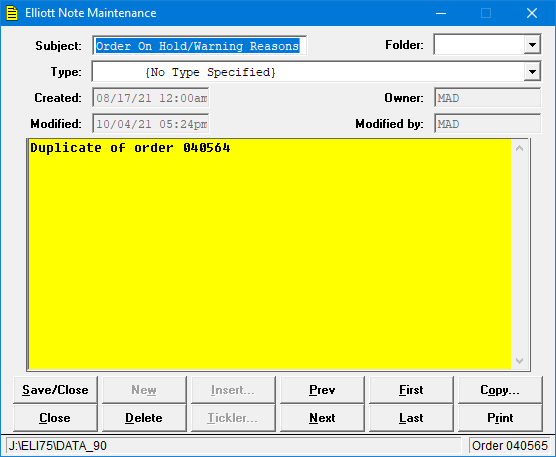The height and width of the screenshot is (457, 556).
Task: Click the note scrollbar up arrow
Action: pyautogui.click(x=519, y=148)
